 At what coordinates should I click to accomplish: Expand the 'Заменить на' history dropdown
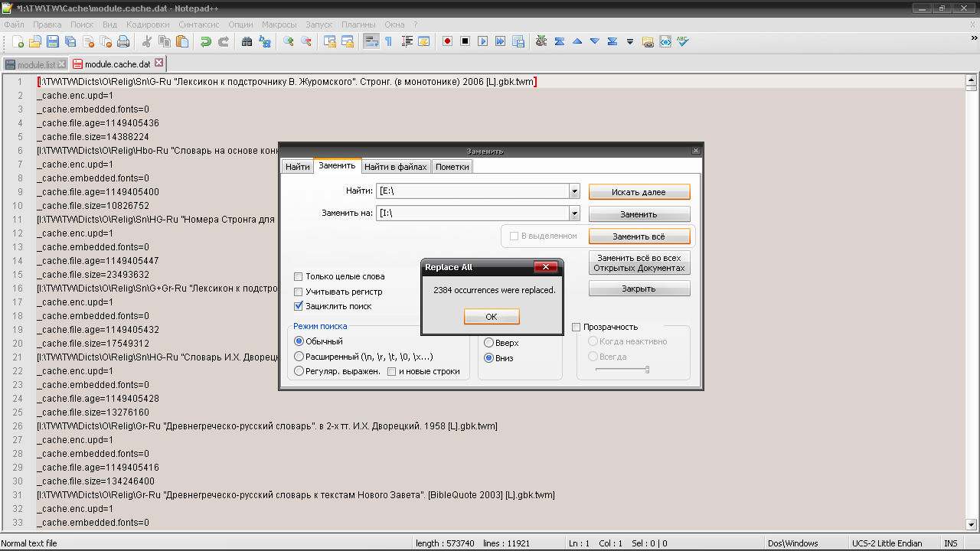tap(574, 214)
